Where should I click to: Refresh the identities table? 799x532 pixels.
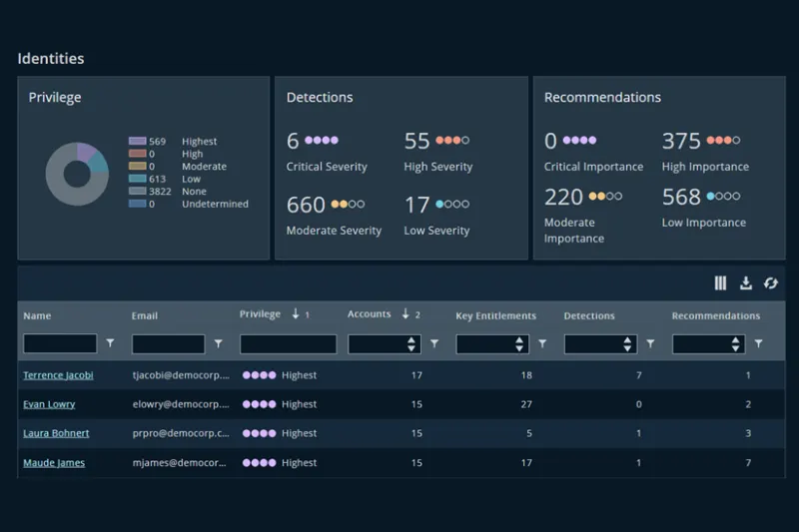[x=770, y=283]
